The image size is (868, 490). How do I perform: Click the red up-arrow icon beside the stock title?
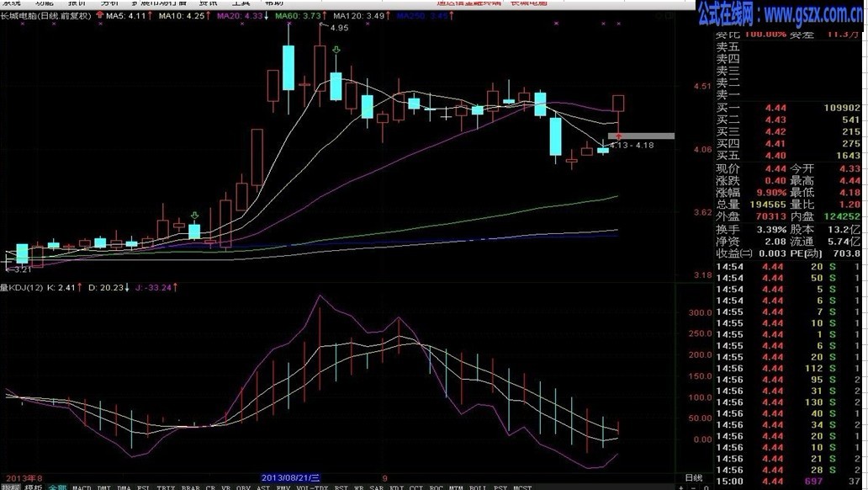(99, 15)
